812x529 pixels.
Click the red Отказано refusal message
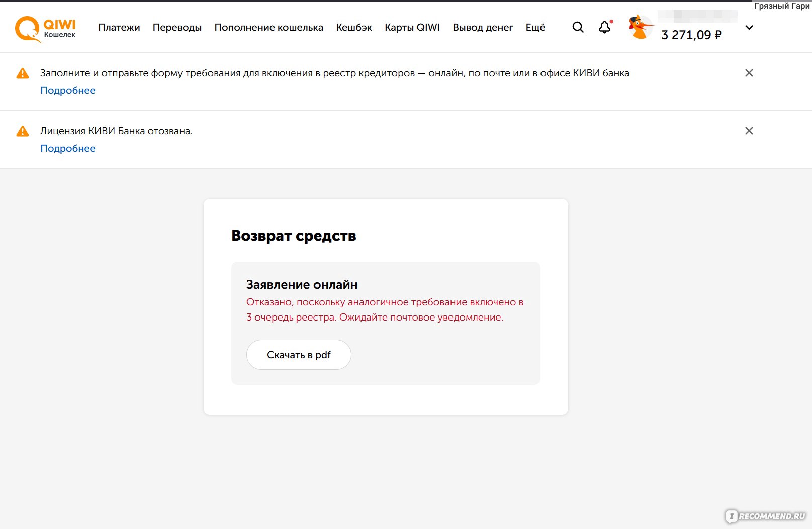coord(385,309)
